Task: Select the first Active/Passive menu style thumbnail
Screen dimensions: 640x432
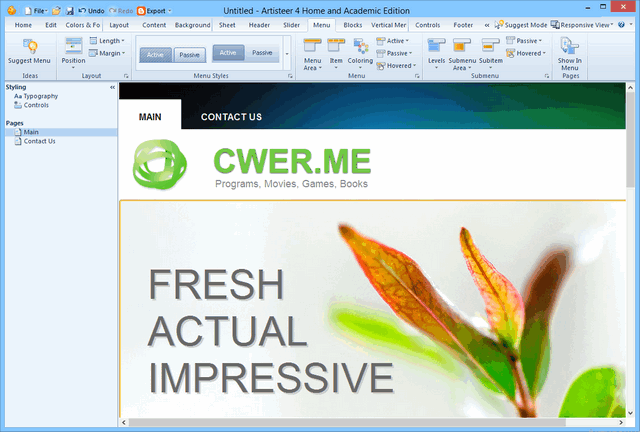Action: [x=172, y=54]
